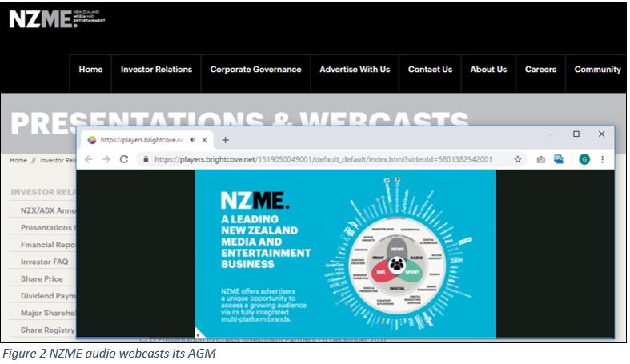Click the brightcove tab favicon
The height and width of the screenshot is (364, 630).
(x=92, y=140)
